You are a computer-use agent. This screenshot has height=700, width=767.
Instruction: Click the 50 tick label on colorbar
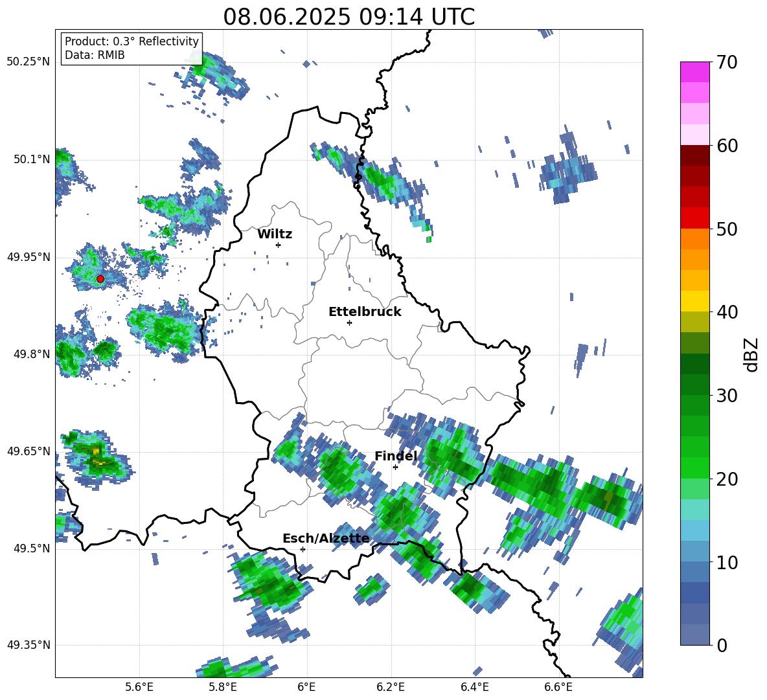[727, 229]
